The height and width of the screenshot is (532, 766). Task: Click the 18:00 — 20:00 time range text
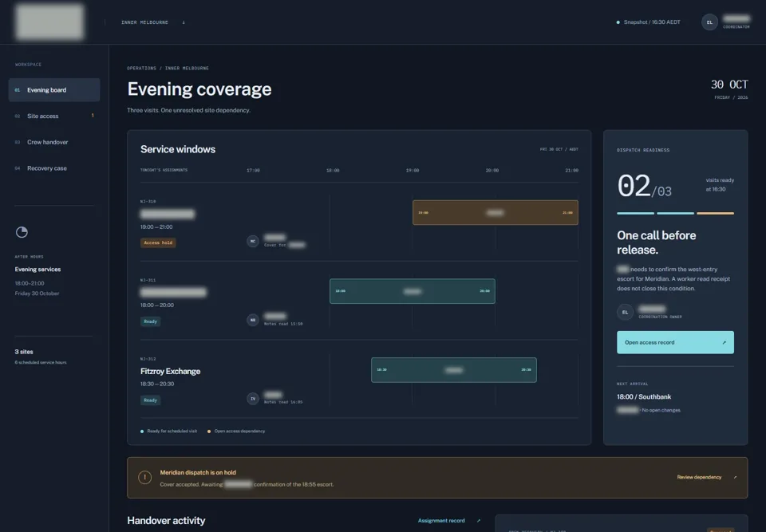(157, 305)
